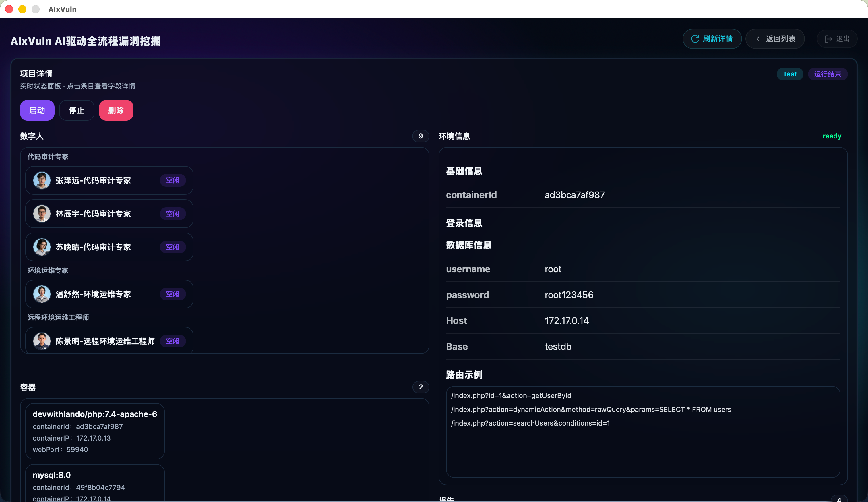The image size is (868, 502).
Task: Select 温舒然-环境运维专家 name
Action: 93,294
